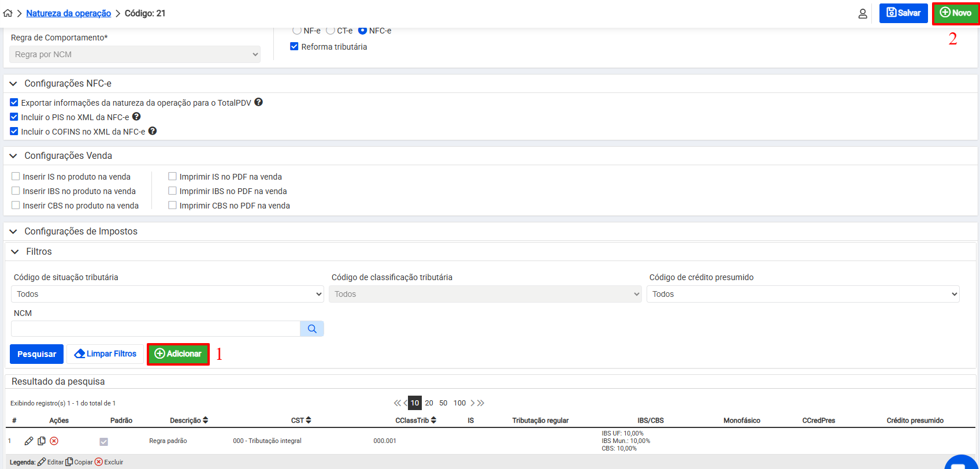Show help for Incluir o COFINS option
980x469 pixels.
click(153, 131)
